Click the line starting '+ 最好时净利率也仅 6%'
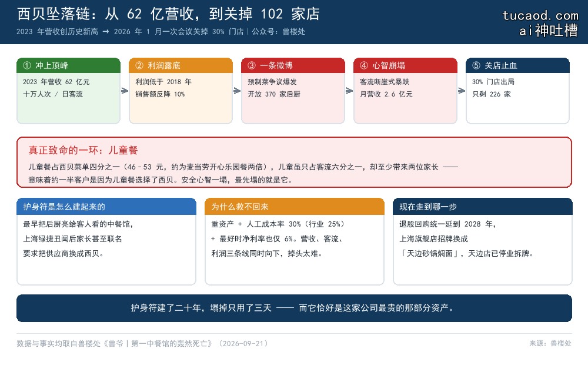 (x=277, y=239)
